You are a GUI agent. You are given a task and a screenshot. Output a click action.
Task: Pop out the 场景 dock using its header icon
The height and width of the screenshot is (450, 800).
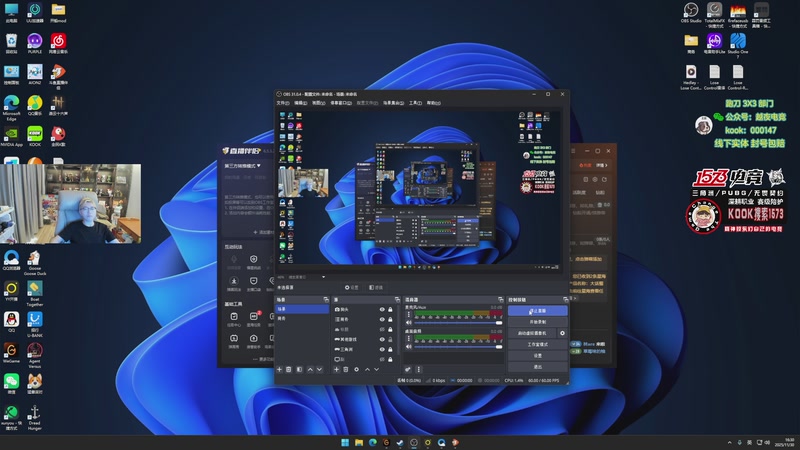[x=326, y=299]
